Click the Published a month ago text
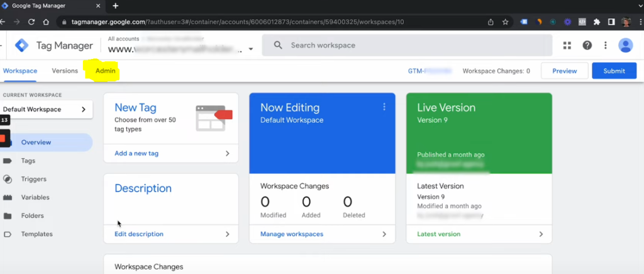 pyautogui.click(x=450, y=155)
